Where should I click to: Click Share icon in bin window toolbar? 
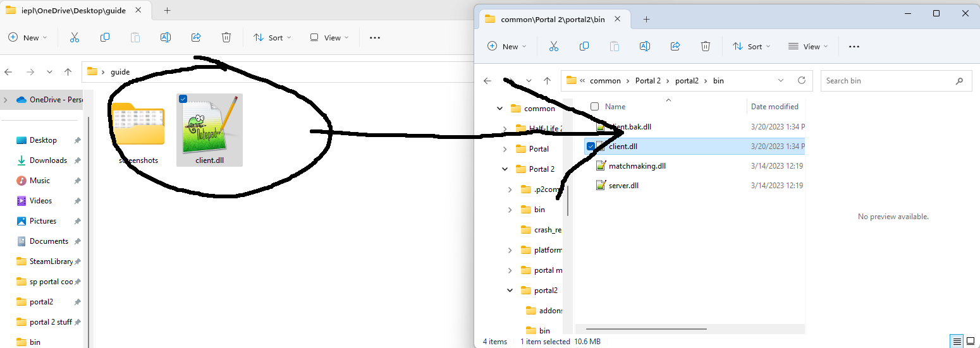click(675, 47)
